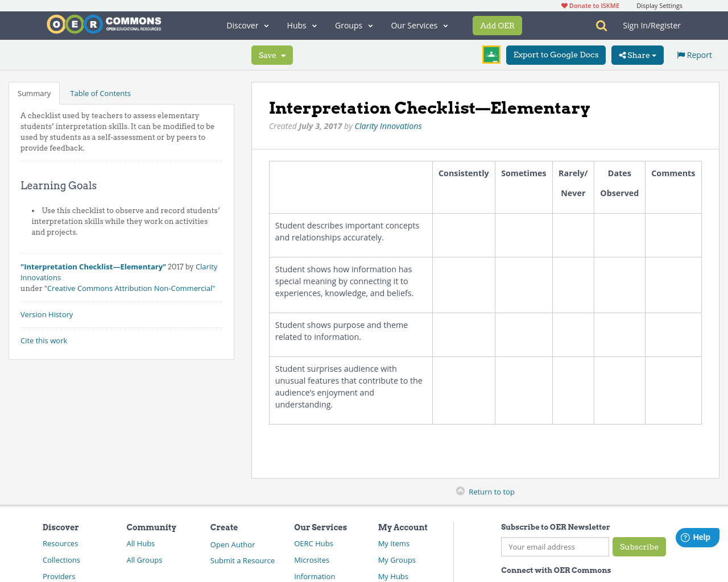The height and width of the screenshot is (582, 728).
Task: Click the Subscribe button for the newsletter
Action: [639, 547]
